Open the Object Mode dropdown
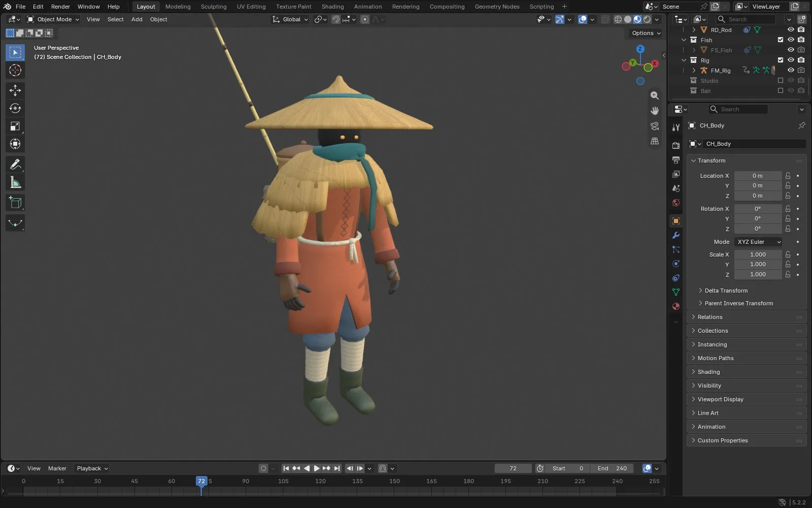The height and width of the screenshot is (508, 812). tap(53, 19)
